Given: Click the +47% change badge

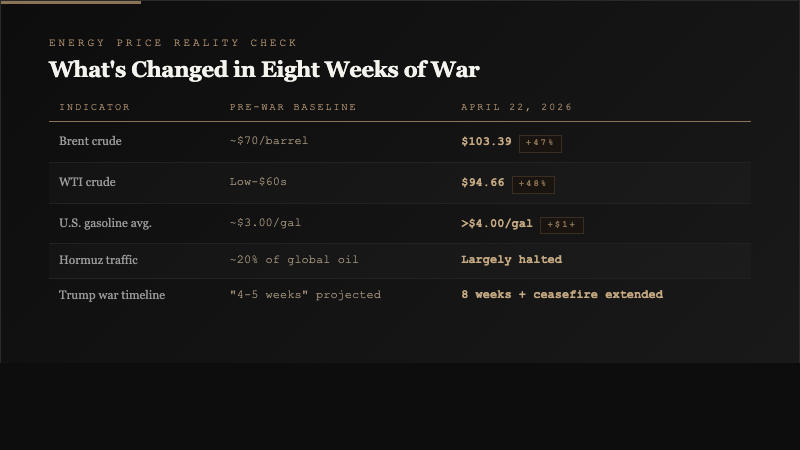Looking at the screenshot, I should 540,143.
